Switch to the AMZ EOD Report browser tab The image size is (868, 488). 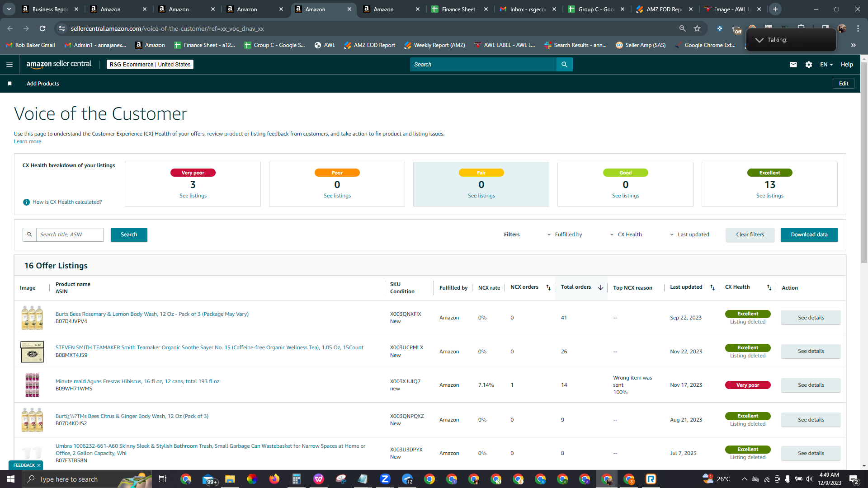pos(664,9)
